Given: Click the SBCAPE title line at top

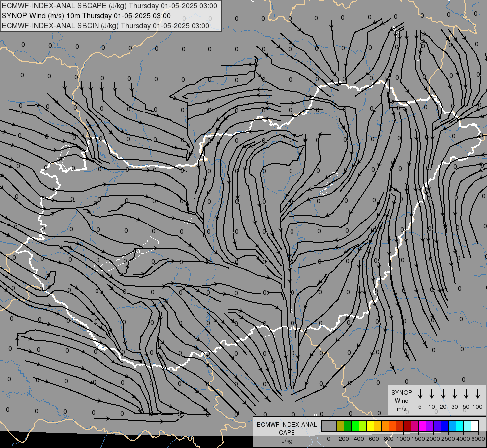Looking at the screenshot, I should coord(109,6).
